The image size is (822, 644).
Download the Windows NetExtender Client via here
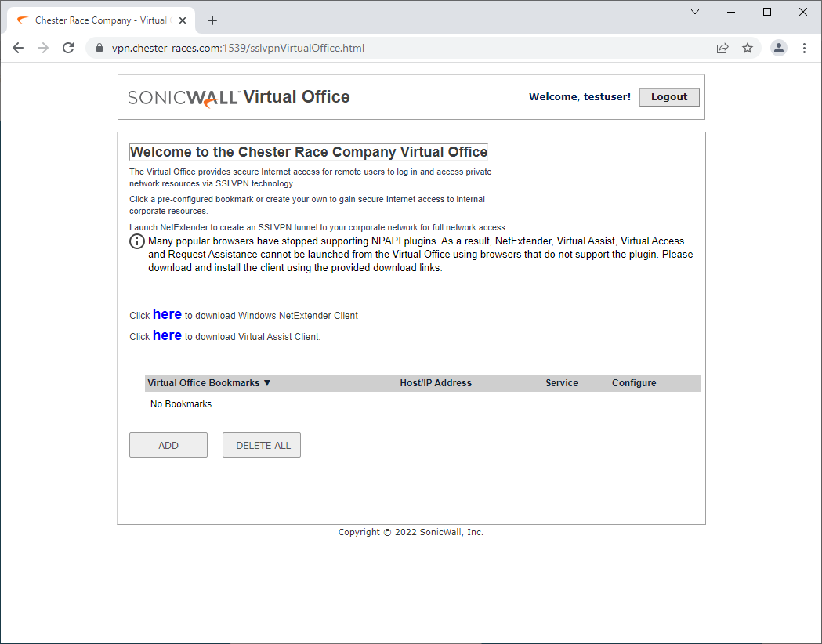click(167, 314)
